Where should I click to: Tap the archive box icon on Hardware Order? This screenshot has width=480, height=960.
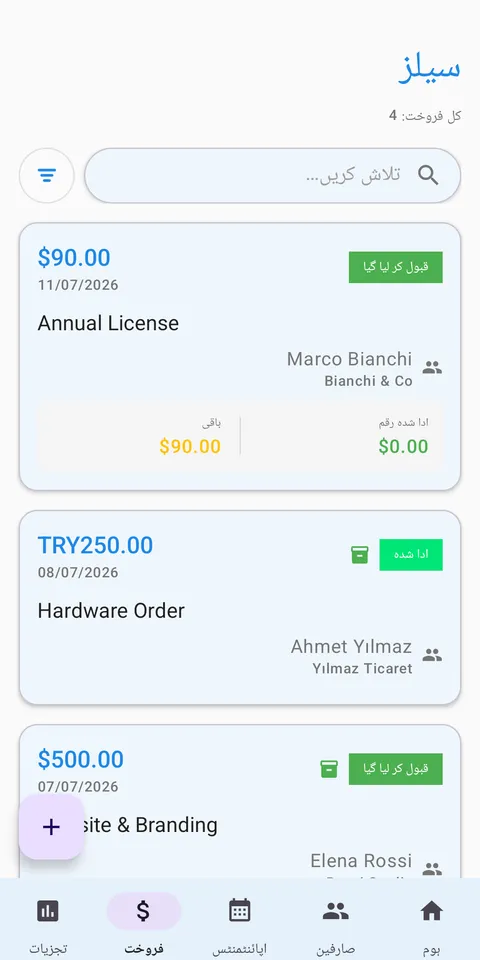tap(360, 555)
